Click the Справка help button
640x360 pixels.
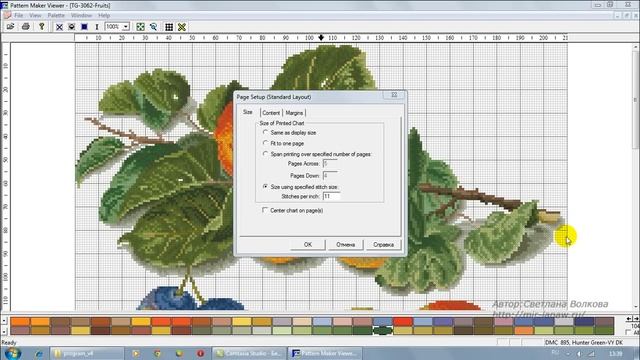(x=383, y=244)
